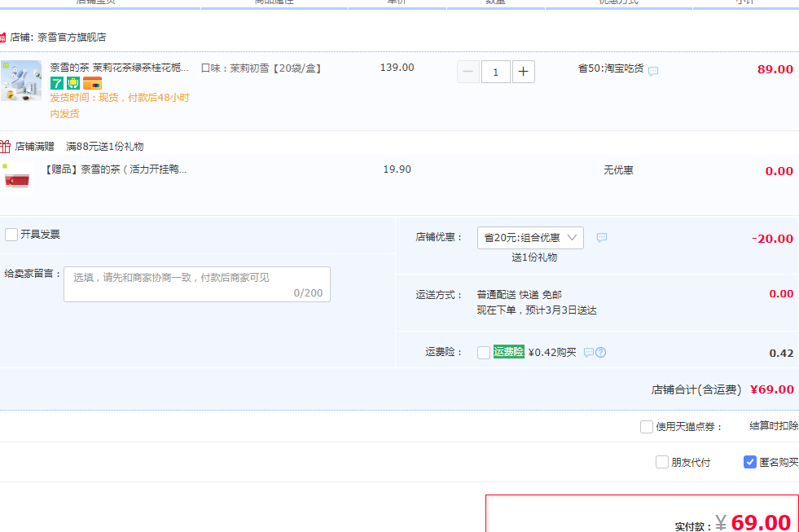
Task: Select the 普通配送 快递 免邮 shipping text
Action: [x=520, y=295]
